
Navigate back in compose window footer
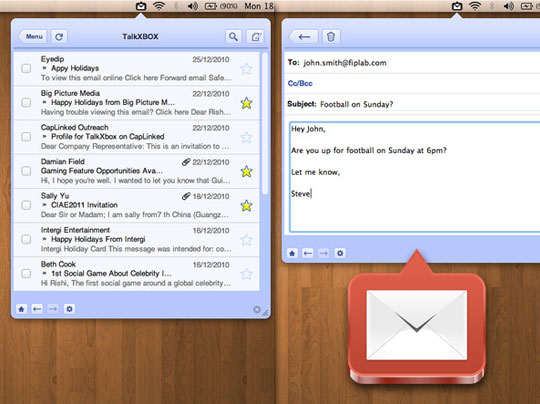308,253
